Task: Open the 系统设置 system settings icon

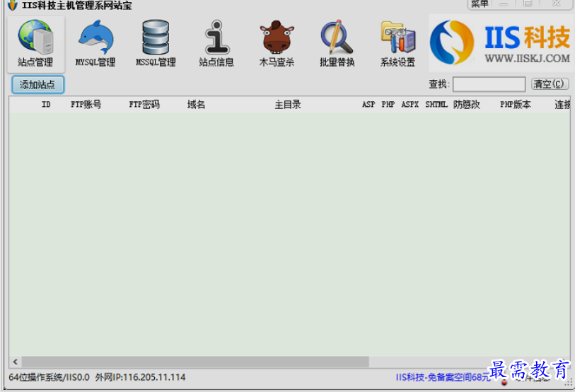Action: 397,44
